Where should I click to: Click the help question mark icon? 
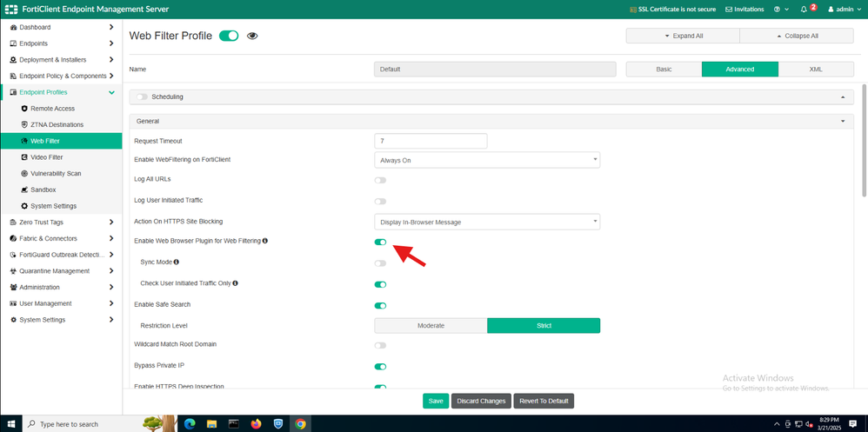pos(777,10)
